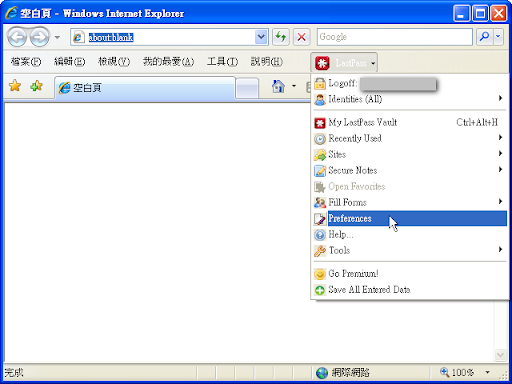Click the Recently Used clock icon
512x384 pixels.
(x=320, y=139)
